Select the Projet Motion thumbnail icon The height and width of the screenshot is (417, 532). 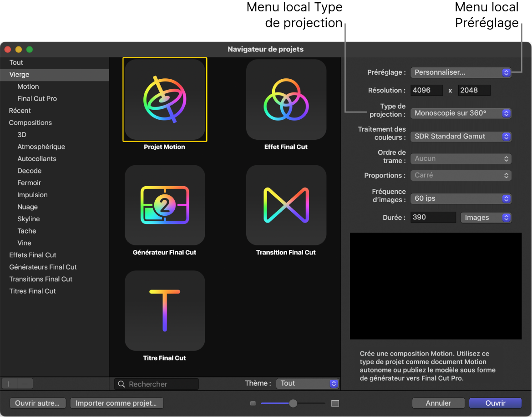pyautogui.click(x=165, y=99)
